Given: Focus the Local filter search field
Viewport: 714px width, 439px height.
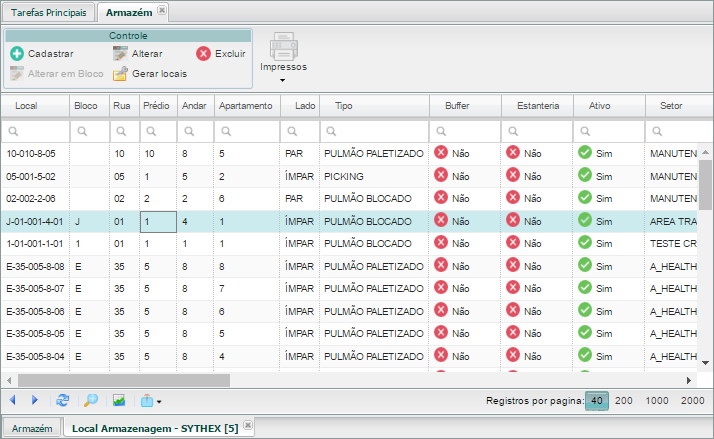Looking at the screenshot, I should (x=35, y=131).
